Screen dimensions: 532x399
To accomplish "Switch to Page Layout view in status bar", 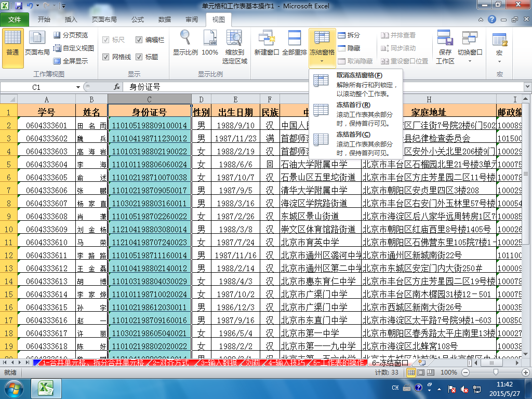I will pyautogui.click(x=421, y=373).
